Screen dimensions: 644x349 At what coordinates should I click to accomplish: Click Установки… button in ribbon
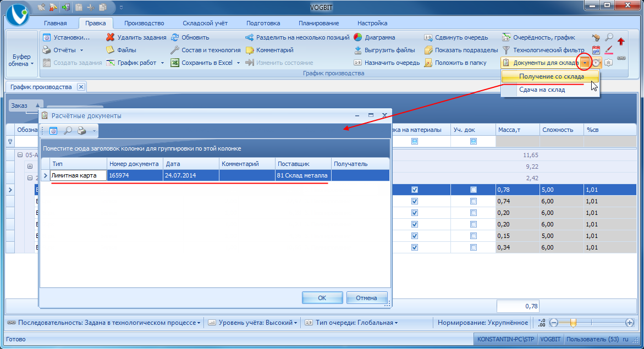66,37
